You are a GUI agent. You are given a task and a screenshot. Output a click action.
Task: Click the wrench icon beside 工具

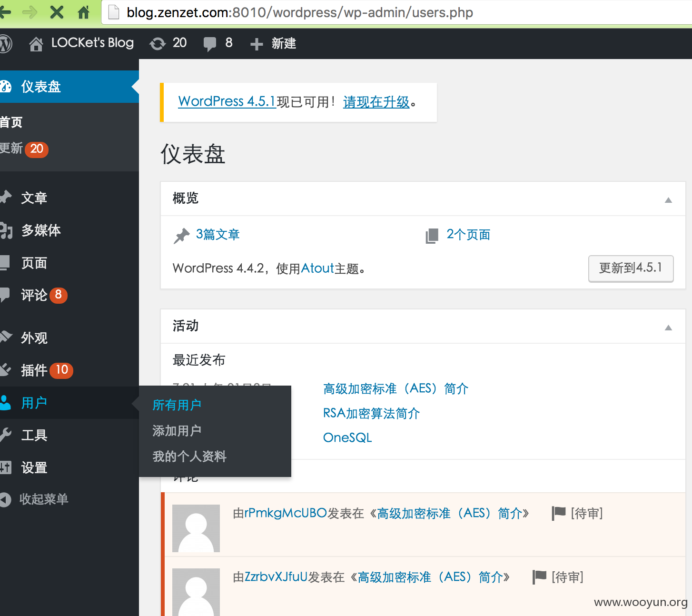[x=5, y=435]
